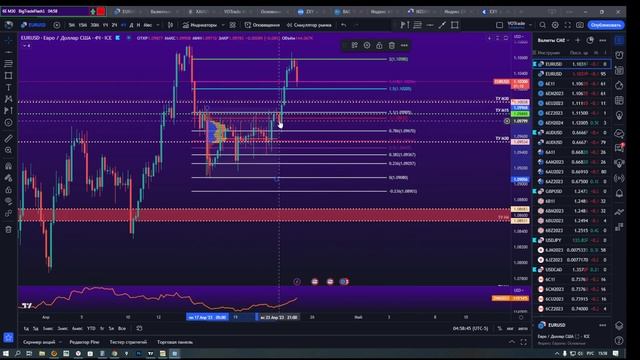
Task: Expand the VOTrade layout name dropdown
Action: [530, 25]
